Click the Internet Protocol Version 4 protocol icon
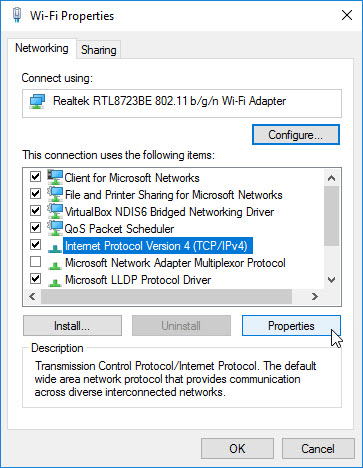Screen dimensions: 363x468 [x=55, y=248]
